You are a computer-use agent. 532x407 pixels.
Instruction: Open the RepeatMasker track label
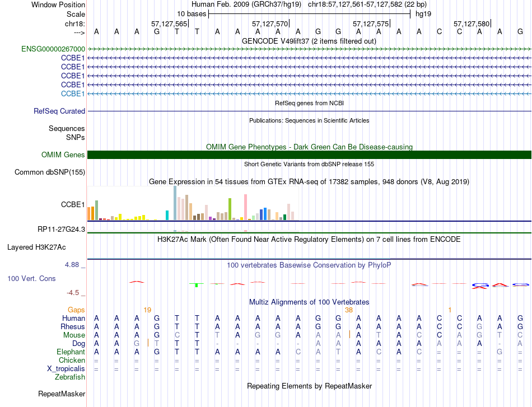pos(62,394)
